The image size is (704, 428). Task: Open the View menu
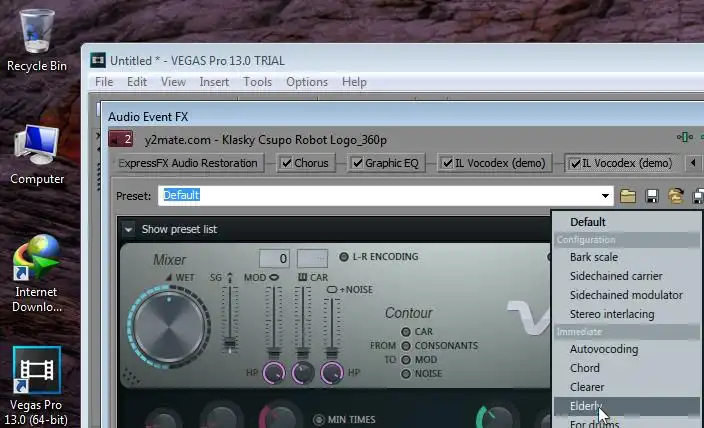[x=173, y=82]
